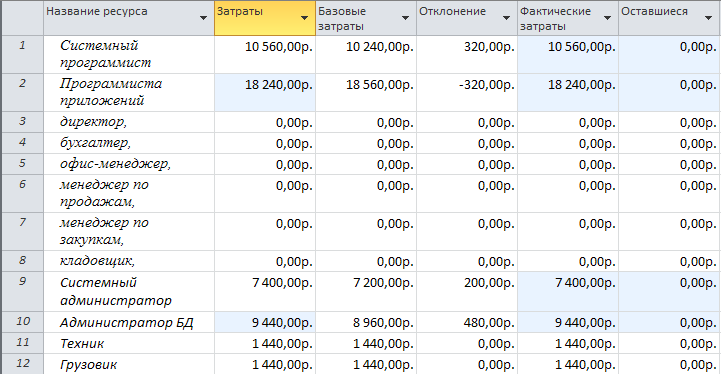Select row header number 2
Screen dimensions: 721x374
coord(23,92)
